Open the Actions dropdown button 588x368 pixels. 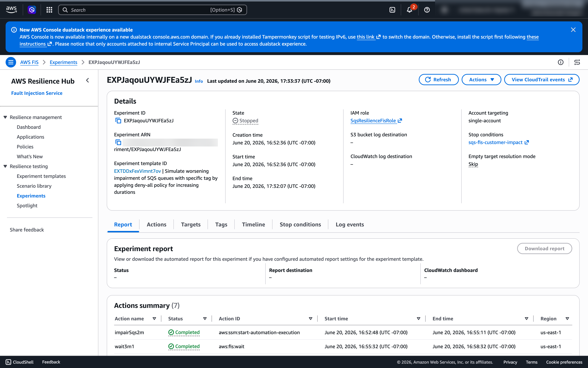481,80
